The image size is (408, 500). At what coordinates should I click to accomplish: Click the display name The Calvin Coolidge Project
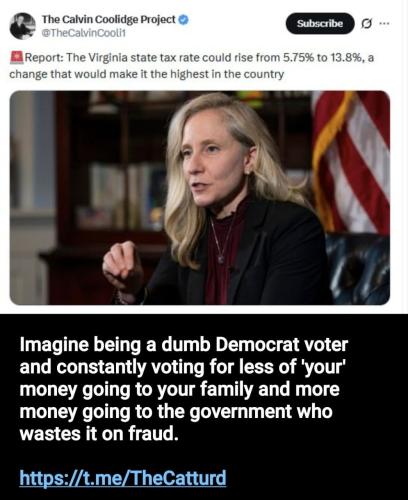[108, 19]
